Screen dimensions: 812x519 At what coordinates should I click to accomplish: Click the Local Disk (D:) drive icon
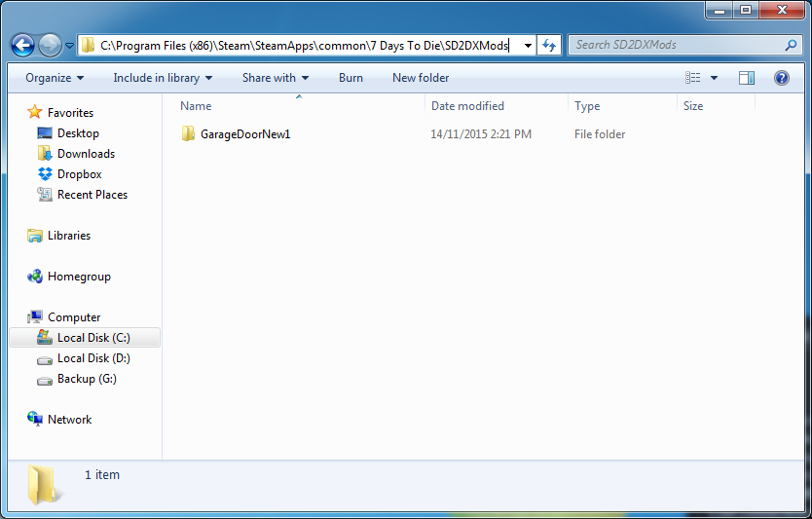(45, 360)
